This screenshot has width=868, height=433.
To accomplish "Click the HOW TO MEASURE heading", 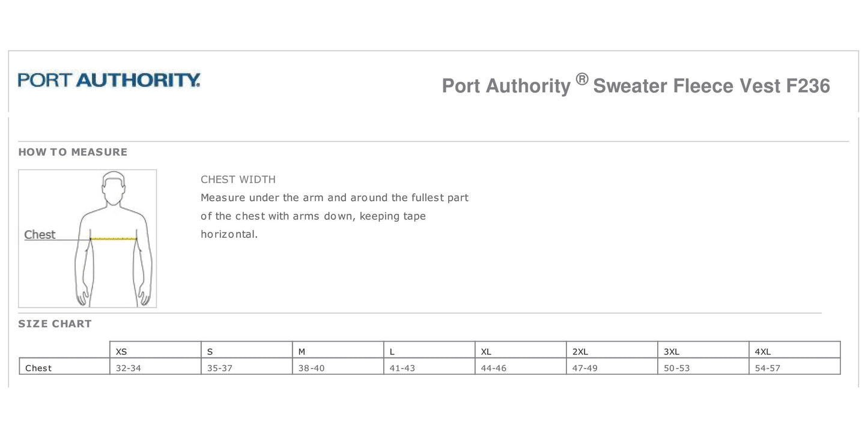I will pos(73,152).
